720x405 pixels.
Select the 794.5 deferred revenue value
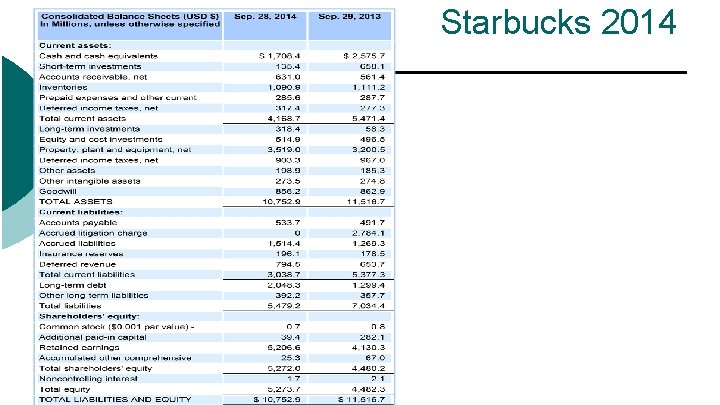(x=288, y=264)
